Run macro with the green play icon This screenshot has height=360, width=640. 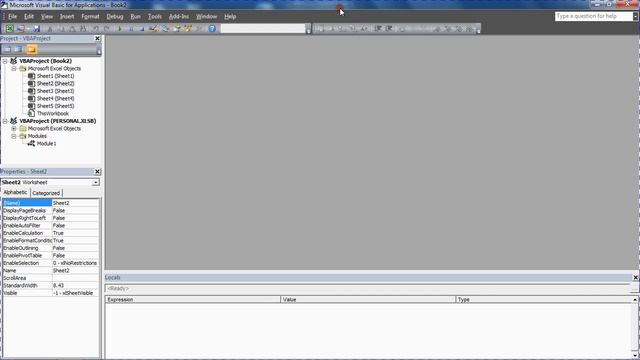click(120, 29)
